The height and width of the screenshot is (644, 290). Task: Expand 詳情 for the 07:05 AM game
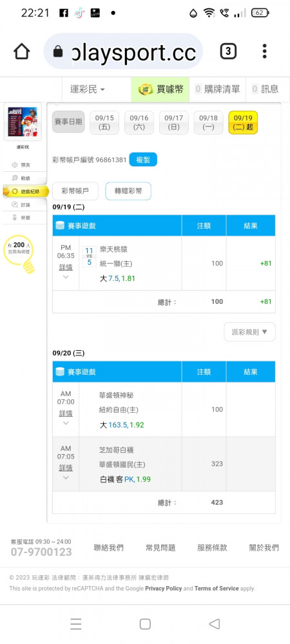click(x=66, y=468)
